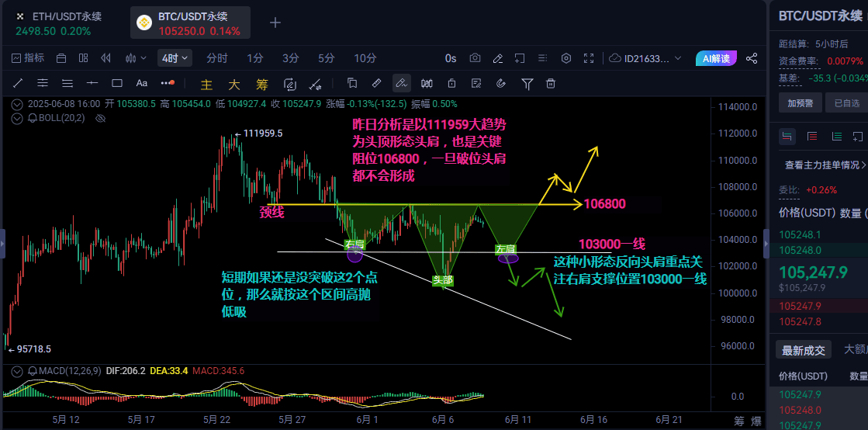This screenshot has width=868, height=430.
Task: Open the filter funnel tool
Action: point(527,83)
